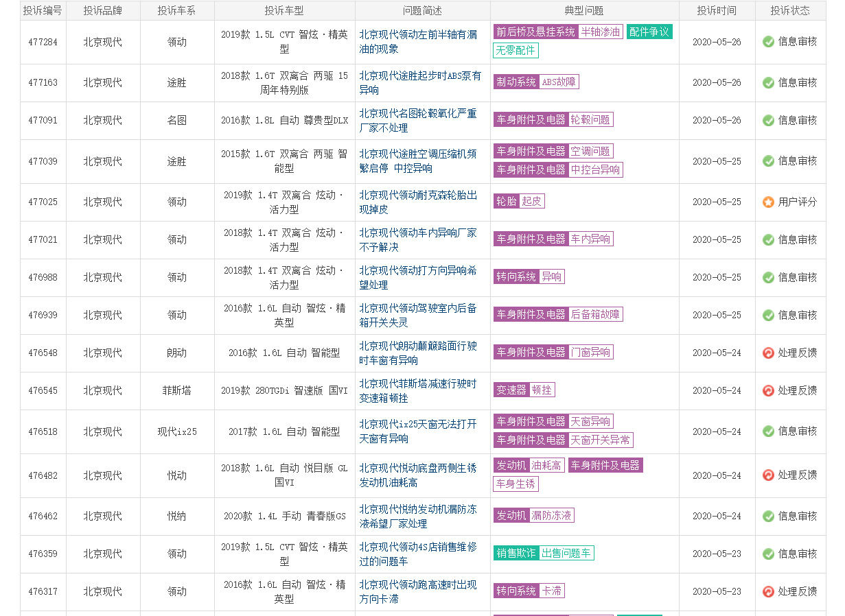Click the 出售问题车 tag
The height and width of the screenshot is (616, 845).
pyautogui.click(x=566, y=554)
